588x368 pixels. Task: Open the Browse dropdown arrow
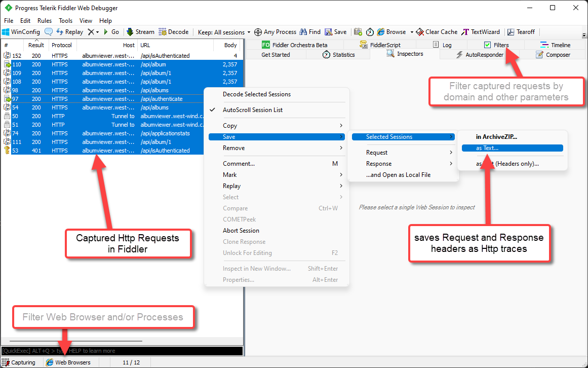(x=412, y=32)
